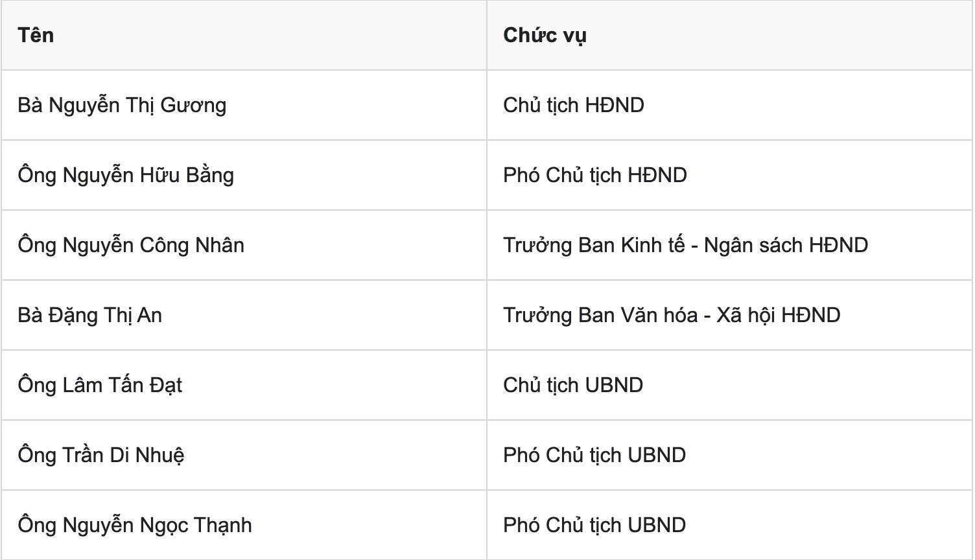Click the word "Gương" in first row
The height and width of the screenshot is (560, 975).
tap(193, 106)
